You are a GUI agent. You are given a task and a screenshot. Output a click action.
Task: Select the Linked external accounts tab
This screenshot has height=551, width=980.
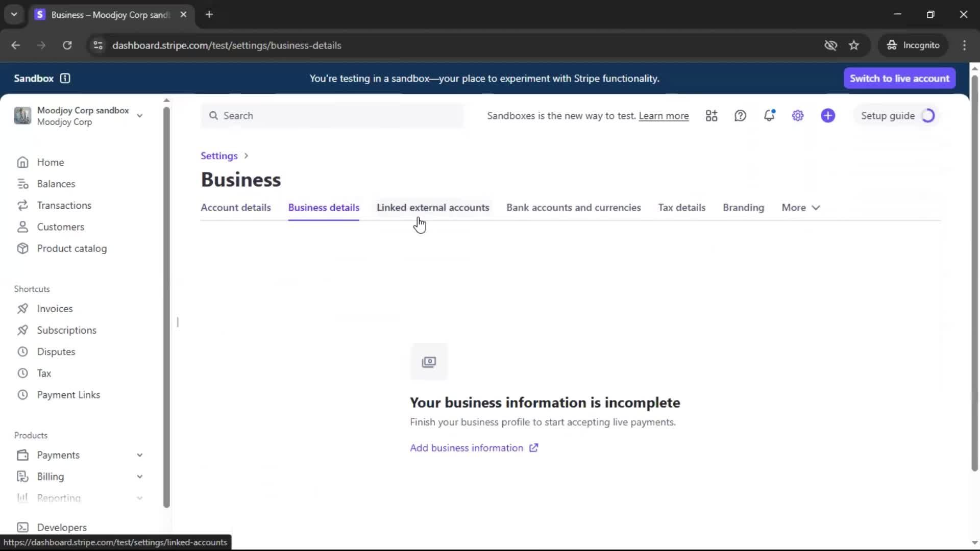(433, 208)
